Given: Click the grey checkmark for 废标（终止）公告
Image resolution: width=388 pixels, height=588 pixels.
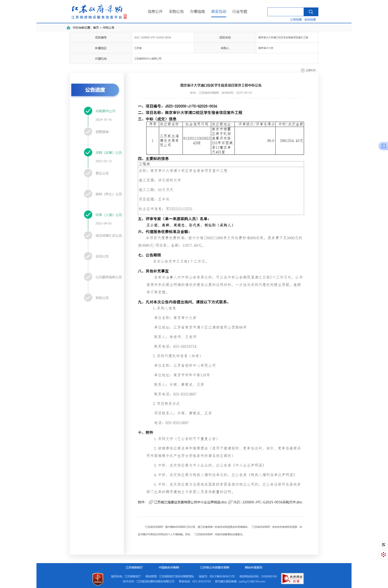Looking at the screenshot, I should (88, 194).
